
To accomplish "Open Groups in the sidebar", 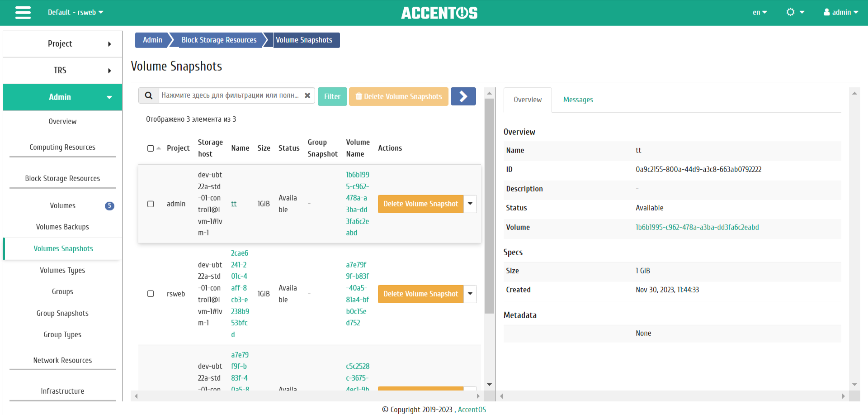I will [63, 291].
